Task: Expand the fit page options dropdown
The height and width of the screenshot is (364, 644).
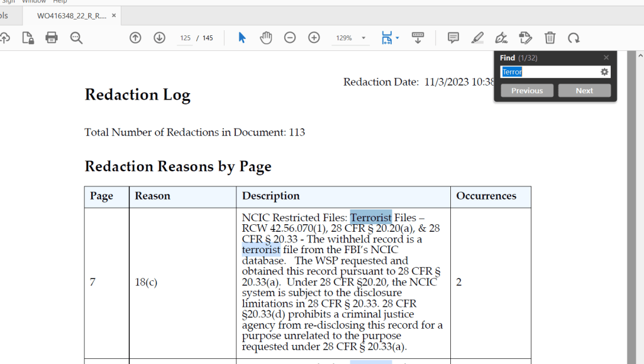Action: pyautogui.click(x=397, y=38)
